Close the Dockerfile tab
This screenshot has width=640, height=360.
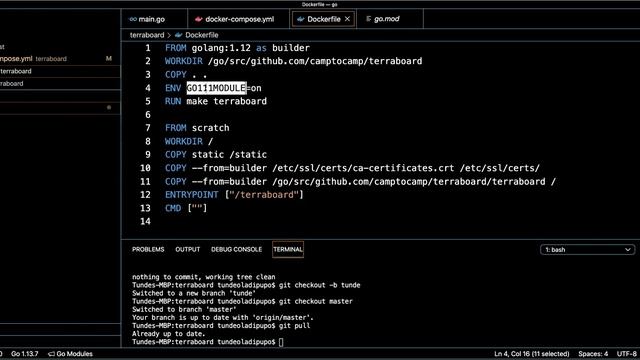pyautogui.click(x=347, y=19)
